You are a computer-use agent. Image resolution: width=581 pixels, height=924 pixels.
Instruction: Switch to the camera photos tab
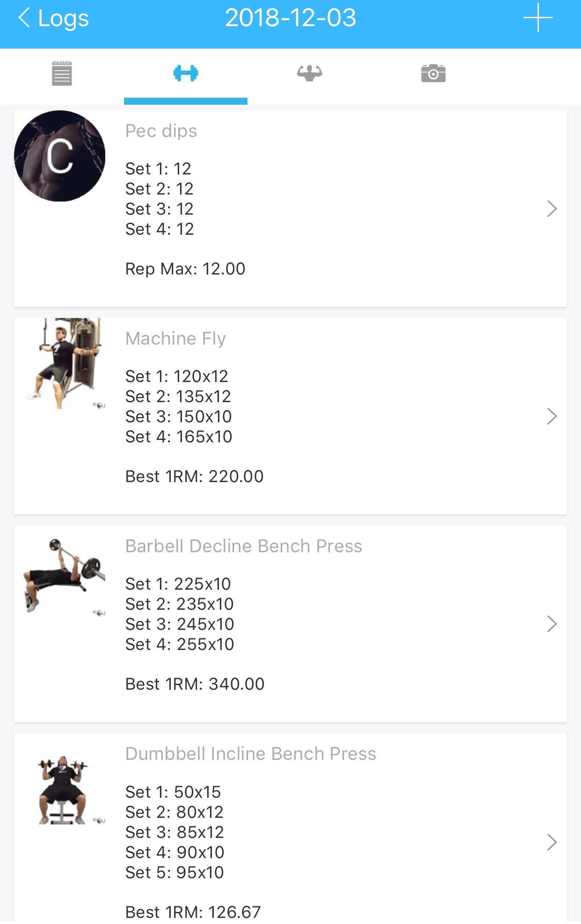[433, 73]
